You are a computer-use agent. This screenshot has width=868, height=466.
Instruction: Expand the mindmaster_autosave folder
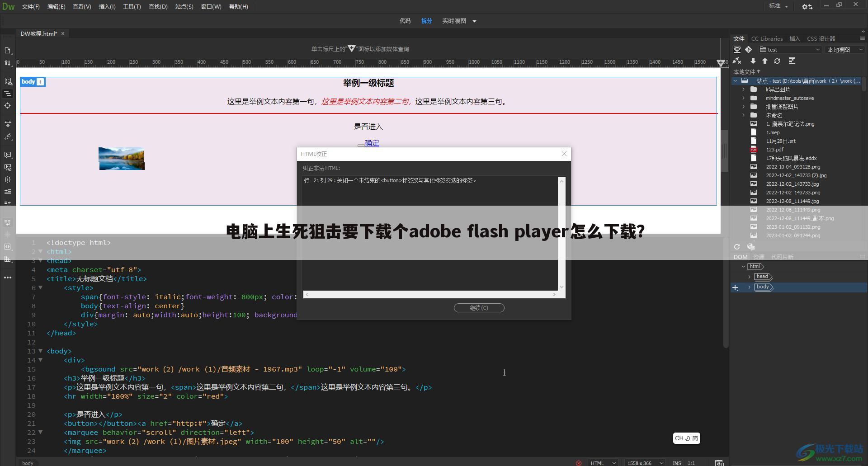tap(743, 98)
